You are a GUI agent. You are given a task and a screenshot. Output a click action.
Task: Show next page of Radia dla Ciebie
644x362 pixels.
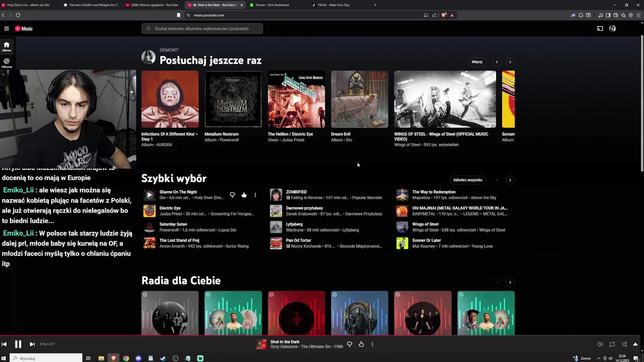510,283
